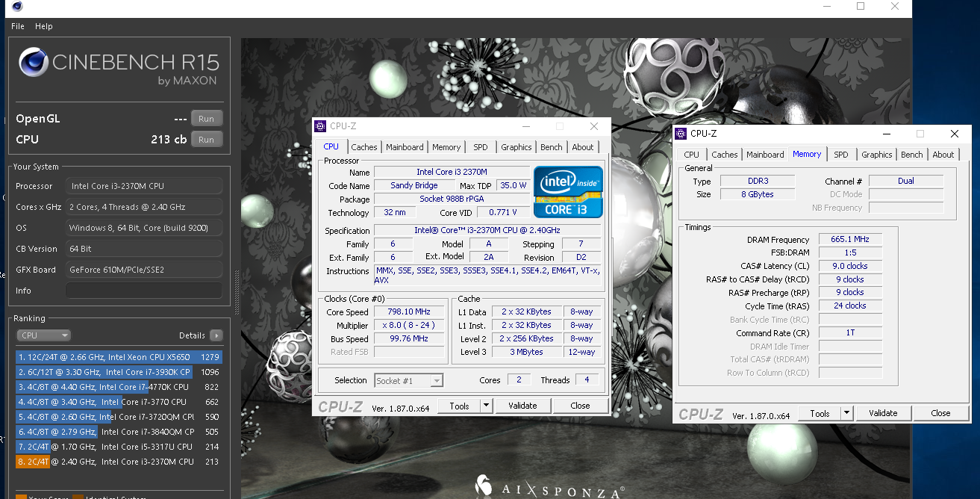
Task: Switch to SPD tab in CPU-Z CPU window
Action: tap(481, 147)
